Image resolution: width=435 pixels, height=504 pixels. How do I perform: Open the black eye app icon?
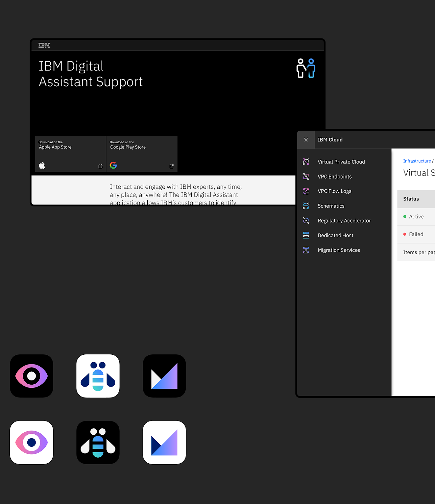pyautogui.click(x=31, y=376)
